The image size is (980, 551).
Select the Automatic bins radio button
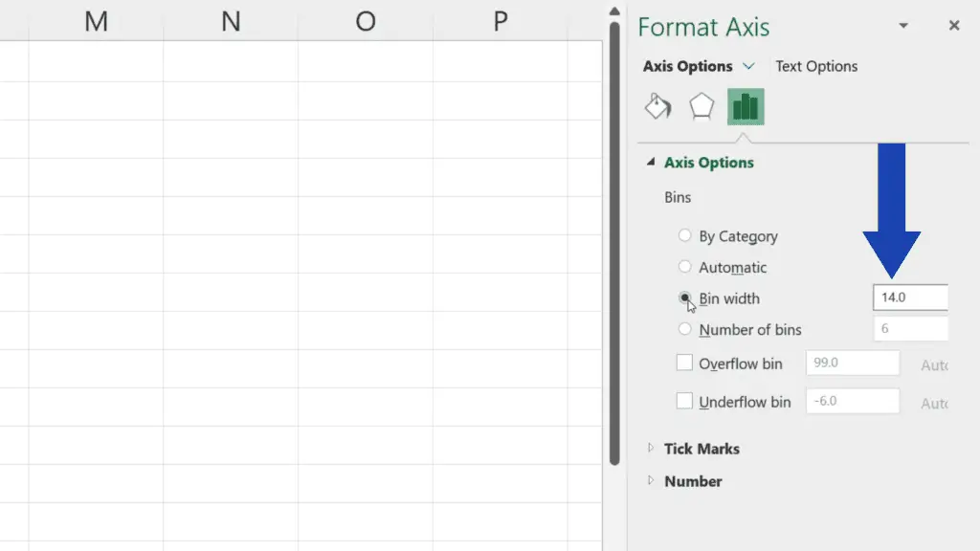[684, 267]
